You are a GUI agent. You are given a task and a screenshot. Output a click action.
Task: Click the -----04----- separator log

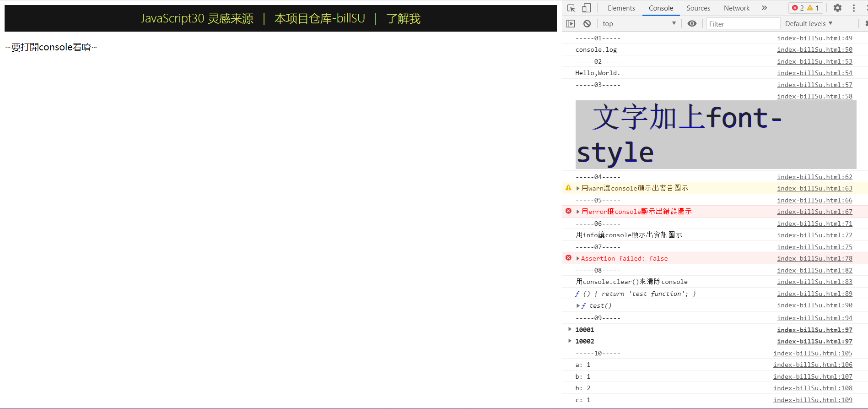[598, 177]
